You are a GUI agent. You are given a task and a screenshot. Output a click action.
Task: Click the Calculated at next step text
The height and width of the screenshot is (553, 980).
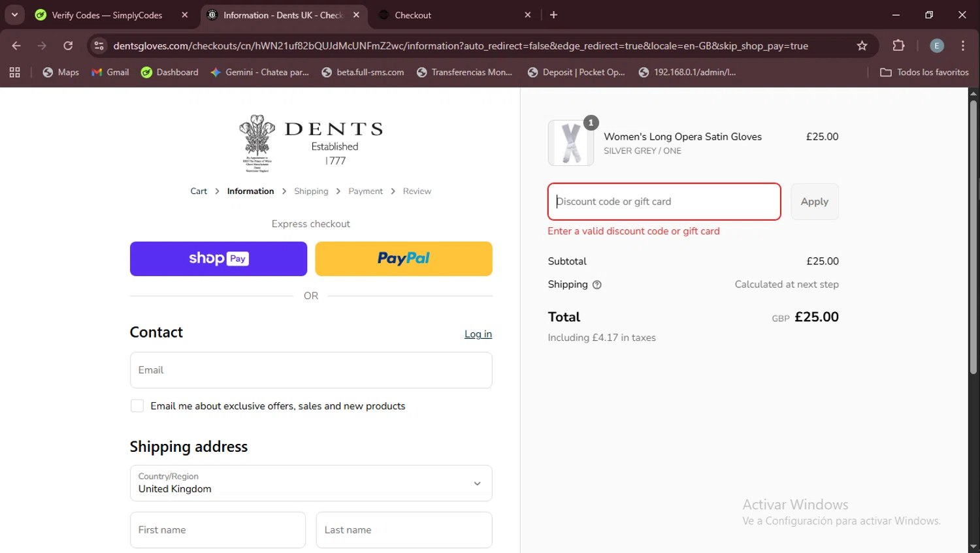787,285
